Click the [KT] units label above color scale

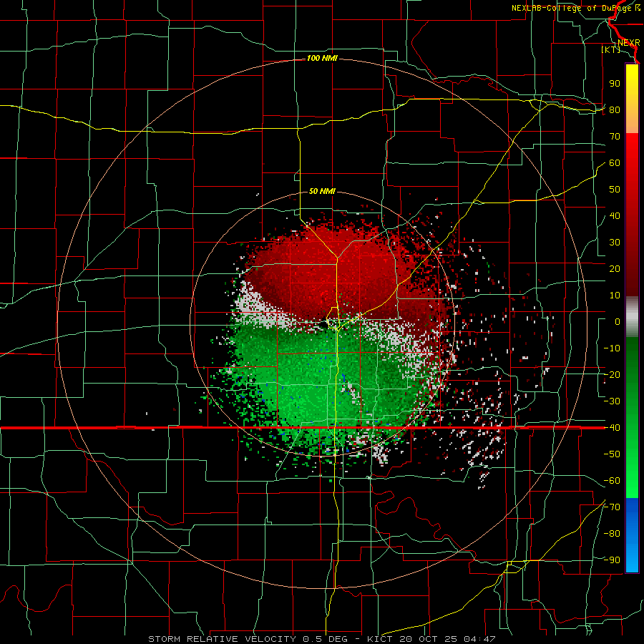pos(610,49)
